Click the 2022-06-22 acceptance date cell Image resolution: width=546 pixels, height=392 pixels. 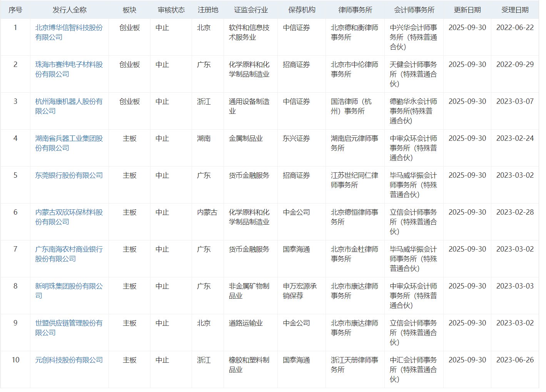[515, 28]
